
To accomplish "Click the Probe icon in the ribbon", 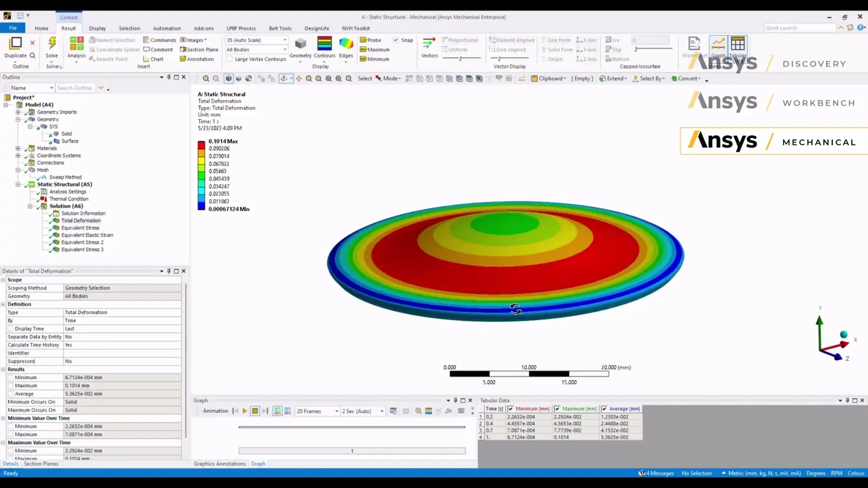I will pos(371,40).
